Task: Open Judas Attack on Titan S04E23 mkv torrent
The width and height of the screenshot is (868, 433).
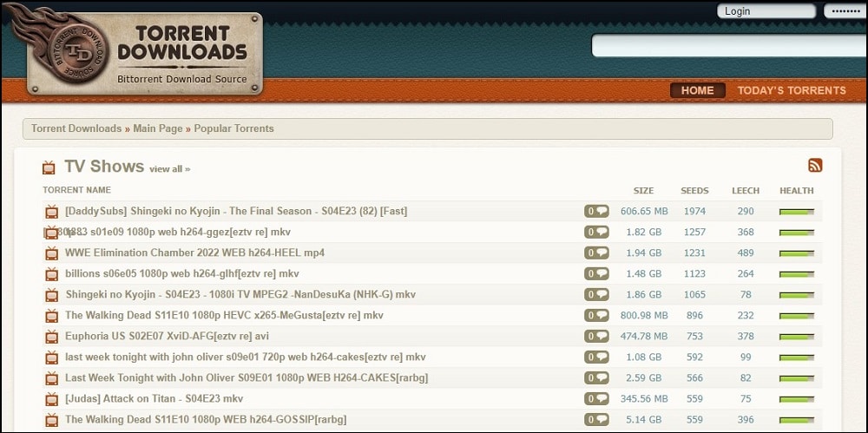Action: pyautogui.click(x=154, y=398)
